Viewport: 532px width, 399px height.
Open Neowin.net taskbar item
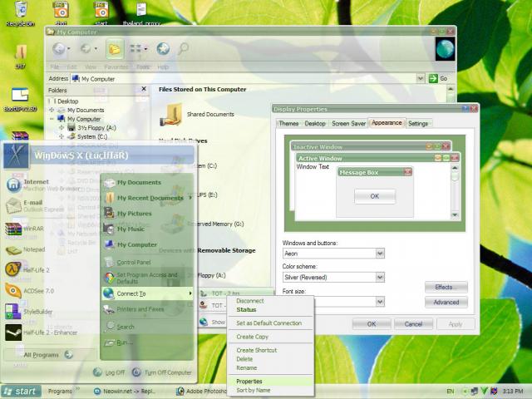125,392
